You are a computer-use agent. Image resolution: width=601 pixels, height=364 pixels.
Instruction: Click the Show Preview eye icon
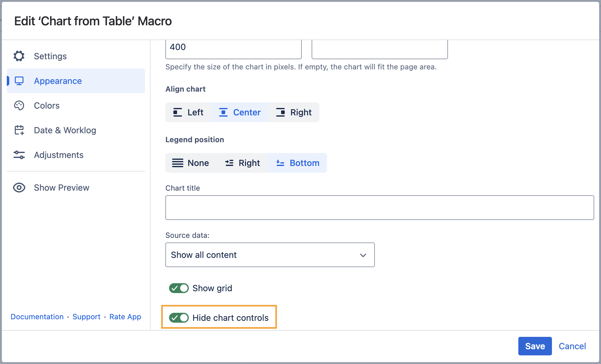19,188
